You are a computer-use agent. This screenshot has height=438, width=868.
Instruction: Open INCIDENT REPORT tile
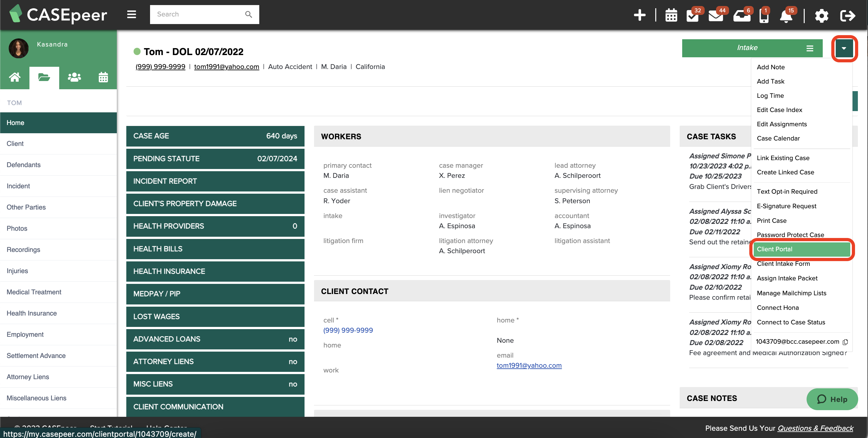point(215,181)
